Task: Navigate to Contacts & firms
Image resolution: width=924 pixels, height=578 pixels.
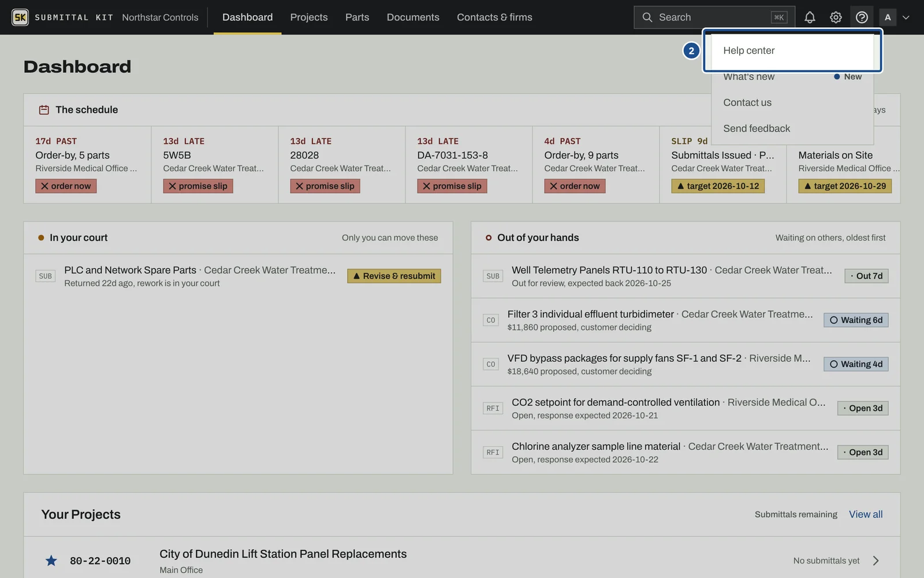Action: [x=494, y=17]
